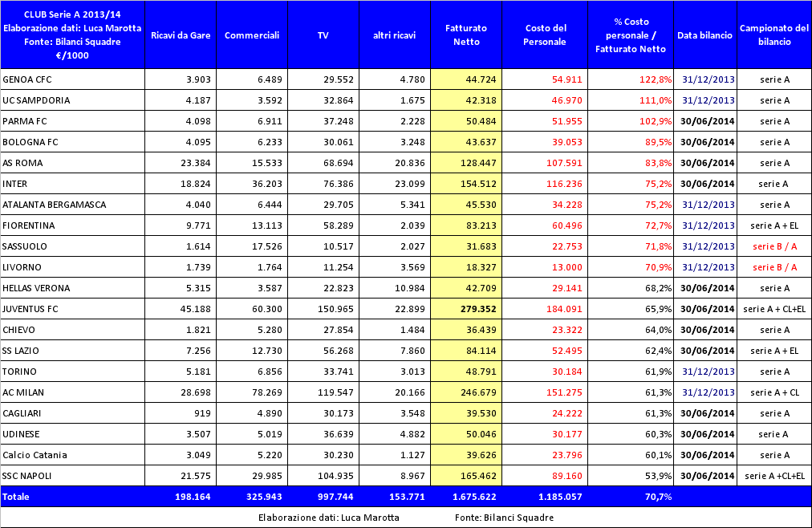Select the Fonte: Bilanci Squadre footer text

click(x=504, y=517)
